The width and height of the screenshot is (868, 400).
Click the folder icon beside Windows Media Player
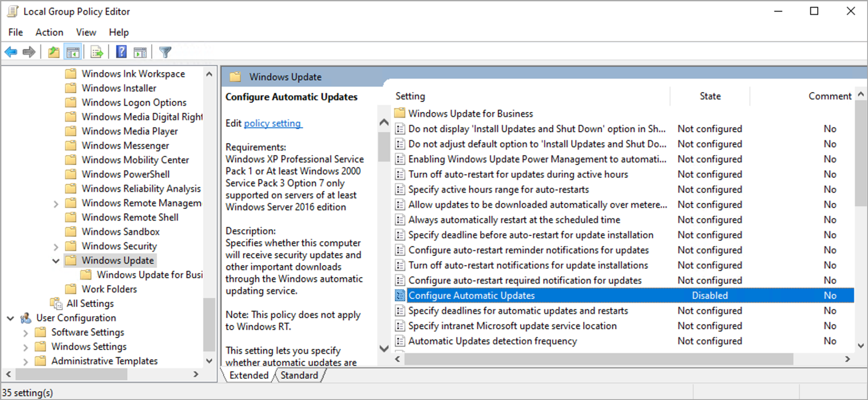click(71, 131)
